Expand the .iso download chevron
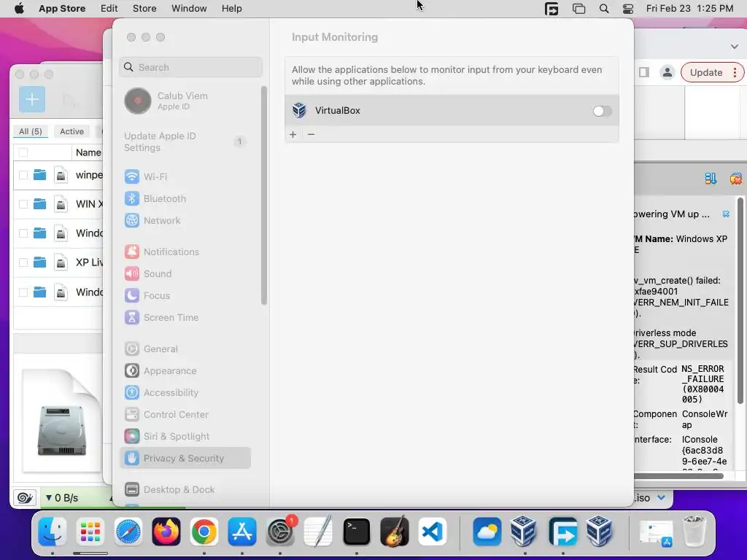 coord(661,497)
